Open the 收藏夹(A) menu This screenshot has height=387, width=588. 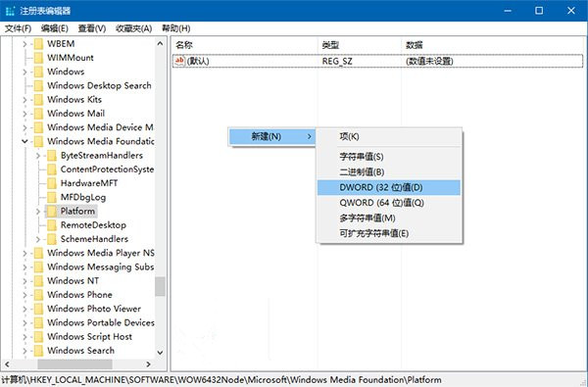pyautogui.click(x=134, y=28)
